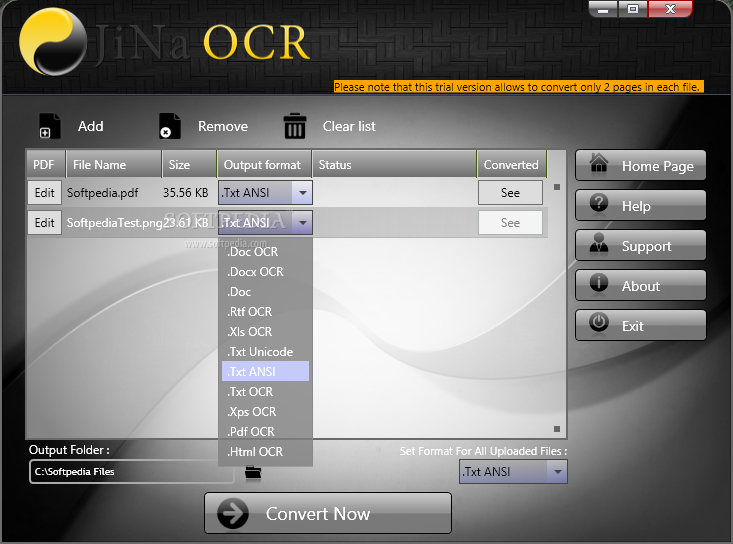The height and width of the screenshot is (544, 733).
Task: Click the Support button label
Action: [x=647, y=246]
